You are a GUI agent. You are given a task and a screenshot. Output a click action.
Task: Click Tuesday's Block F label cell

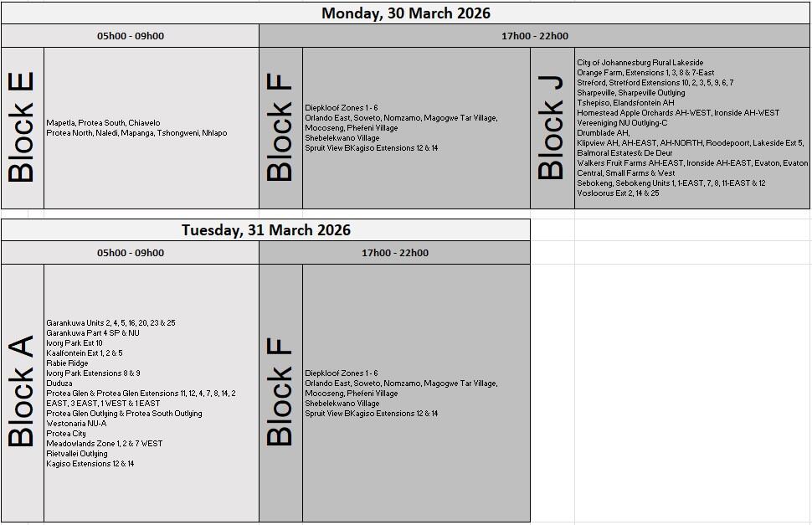coord(280,393)
